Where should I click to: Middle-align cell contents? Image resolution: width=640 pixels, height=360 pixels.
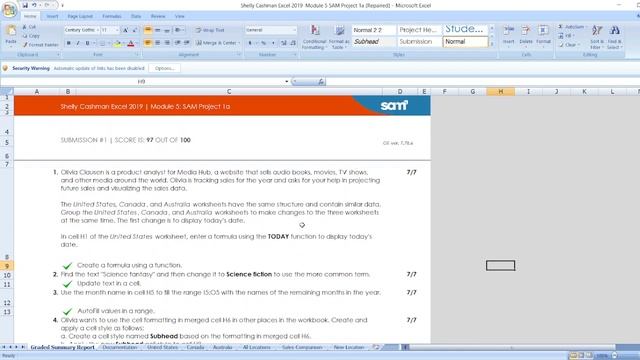coord(158,30)
